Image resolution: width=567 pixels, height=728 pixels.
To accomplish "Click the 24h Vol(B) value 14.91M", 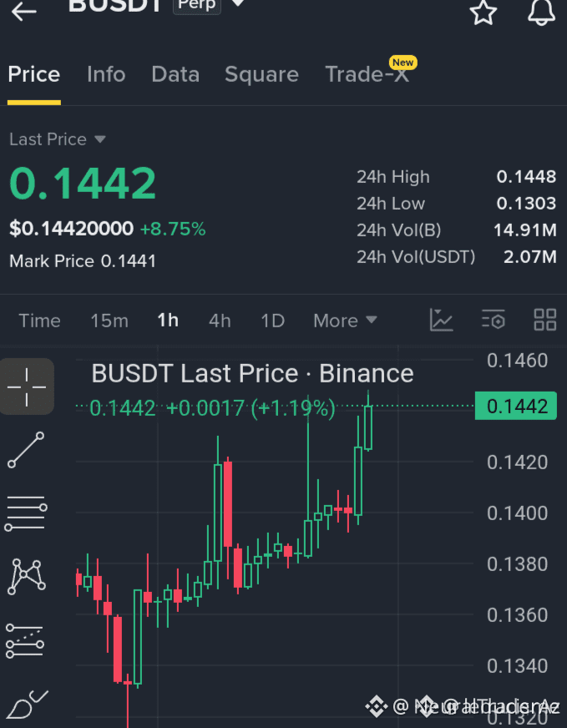I will coord(524,230).
